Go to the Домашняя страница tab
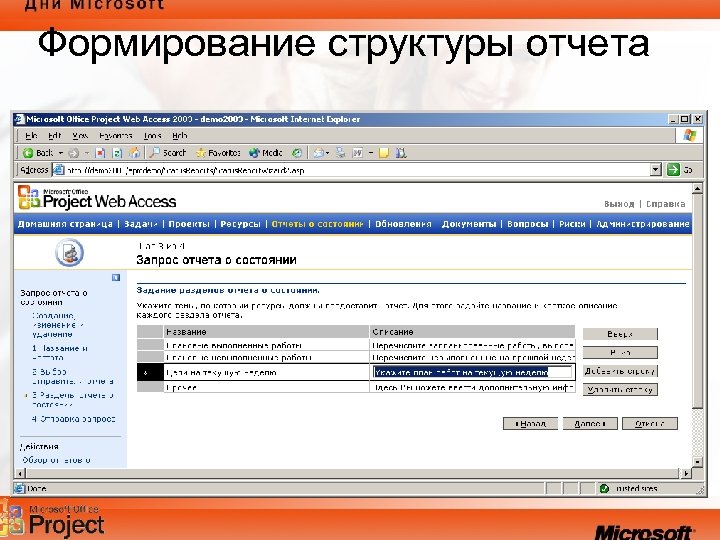 pos(65,224)
